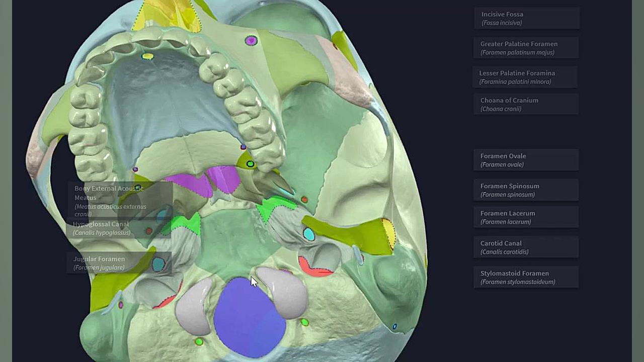This screenshot has width=644, height=362.
Task: Select the Carotid Canal label
Action: [x=526, y=247]
